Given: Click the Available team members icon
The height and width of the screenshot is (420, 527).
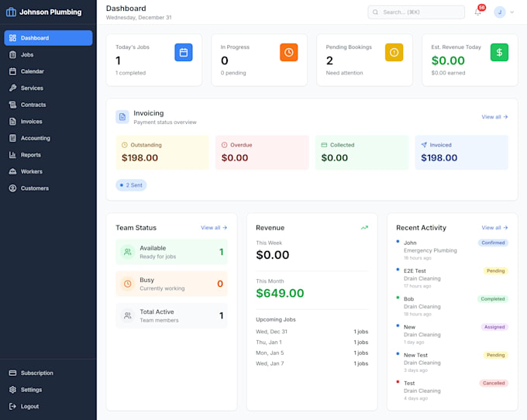Looking at the screenshot, I should coord(128,252).
